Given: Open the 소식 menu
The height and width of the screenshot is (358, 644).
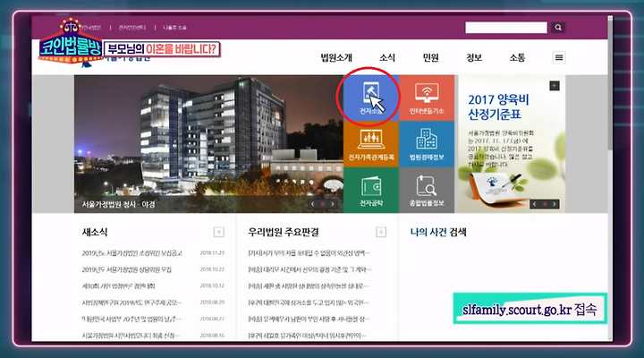Looking at the screenshot, I should [x=387, y=57].
